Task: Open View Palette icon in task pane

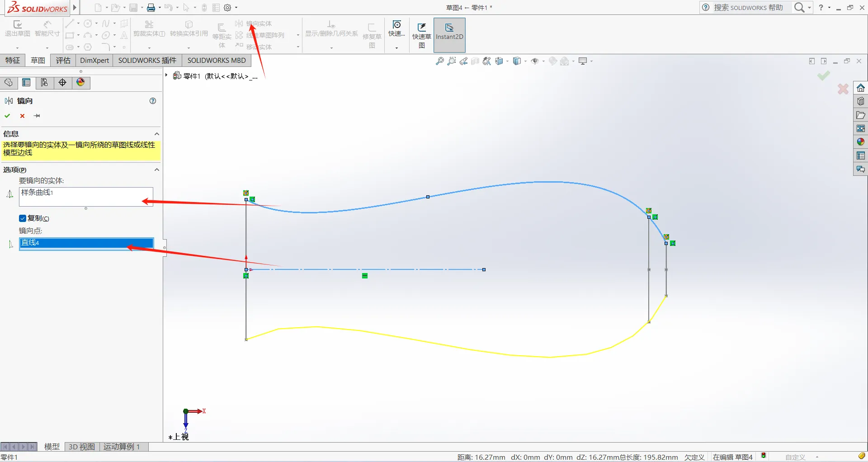Action: click(861, 128)
